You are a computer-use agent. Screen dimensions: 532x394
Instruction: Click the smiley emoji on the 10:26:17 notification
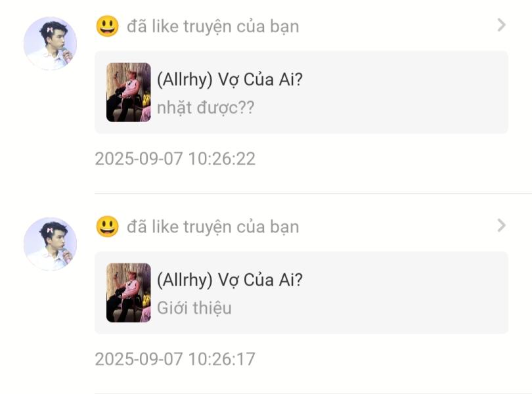point(108,226)
